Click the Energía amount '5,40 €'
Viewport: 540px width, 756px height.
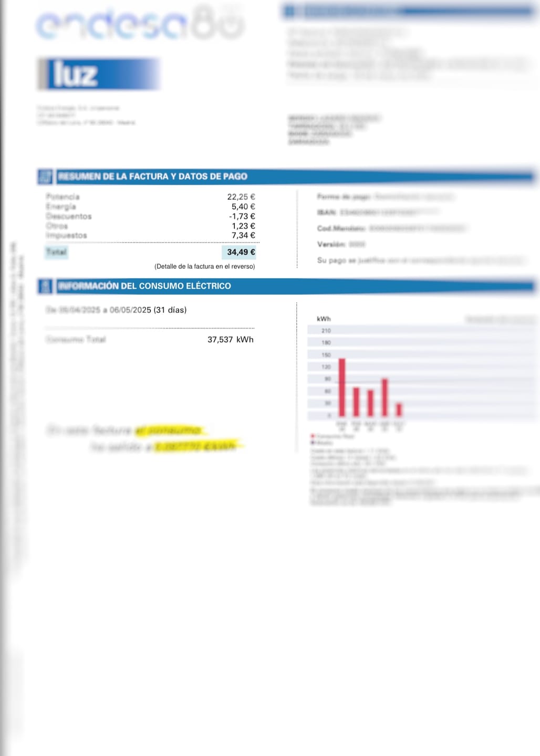tap(243, 207)
